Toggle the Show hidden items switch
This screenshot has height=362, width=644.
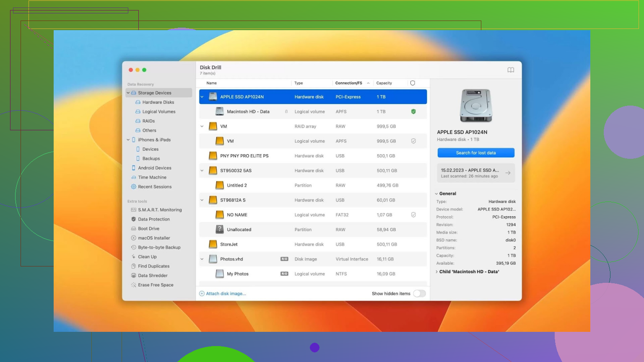click(419, 294)
